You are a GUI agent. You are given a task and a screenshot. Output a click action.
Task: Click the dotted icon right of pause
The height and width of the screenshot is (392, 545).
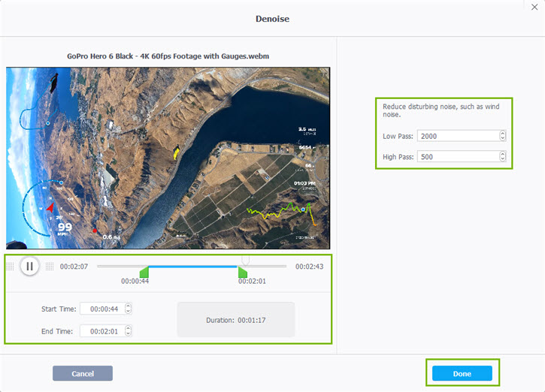pyautogui.click(x=50, y=266)
